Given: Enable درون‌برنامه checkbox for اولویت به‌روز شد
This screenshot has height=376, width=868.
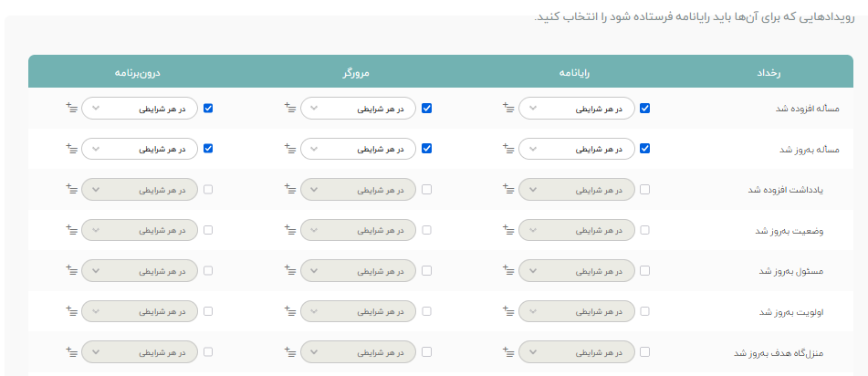Looking at the screenshot, I should [208, 311].
